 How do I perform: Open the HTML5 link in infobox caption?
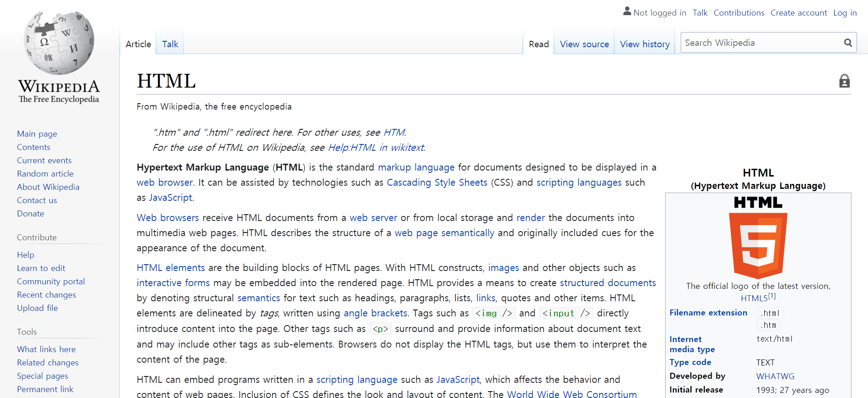pyautogui.click(x=754, y=298)
